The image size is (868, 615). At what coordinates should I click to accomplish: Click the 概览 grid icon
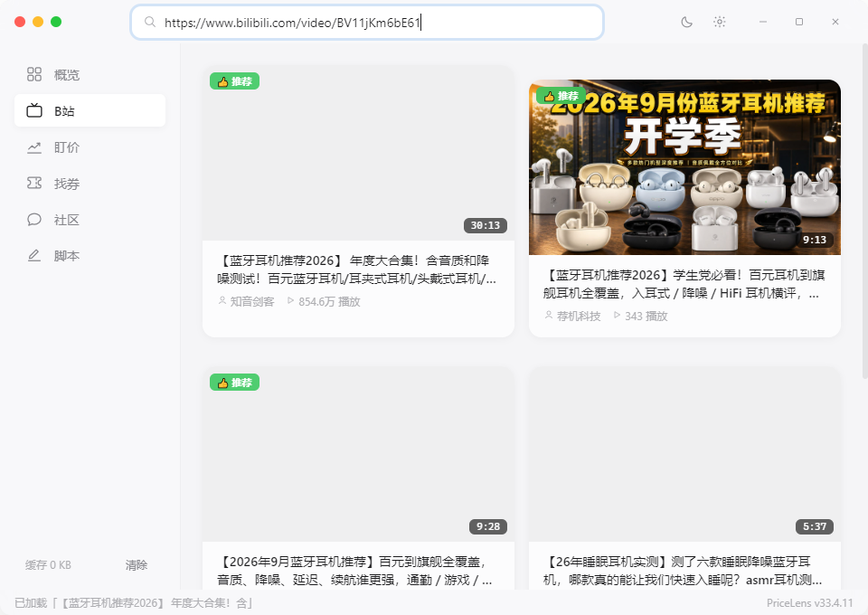[34, 74]
